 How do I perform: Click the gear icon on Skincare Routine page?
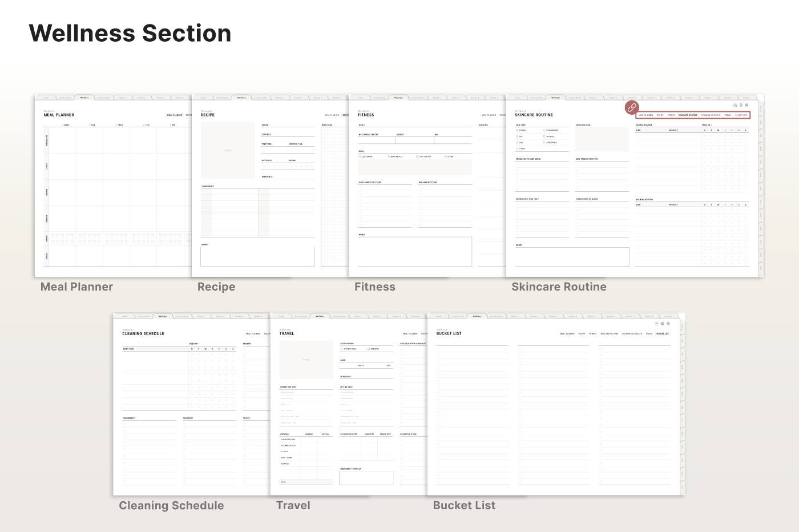click(746, 105)
